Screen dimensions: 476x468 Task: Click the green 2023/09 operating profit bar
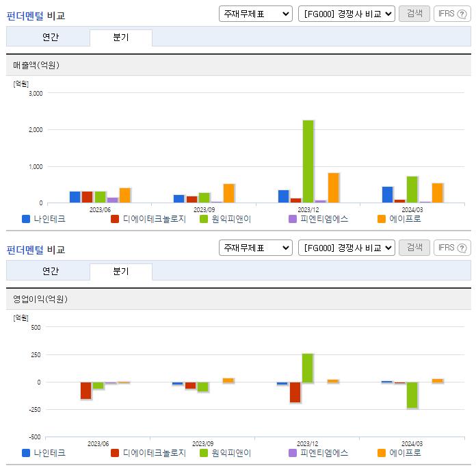[202, 387]
